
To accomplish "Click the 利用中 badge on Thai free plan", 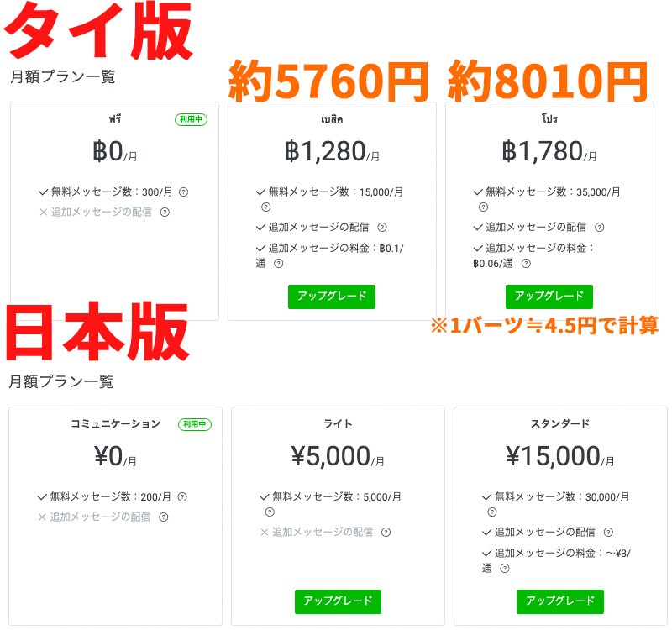I will click(192, 119).
